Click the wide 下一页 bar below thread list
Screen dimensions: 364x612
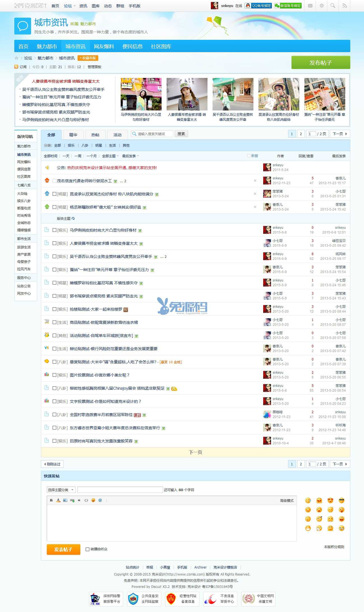pyautogui.click(x=195, y=452)
